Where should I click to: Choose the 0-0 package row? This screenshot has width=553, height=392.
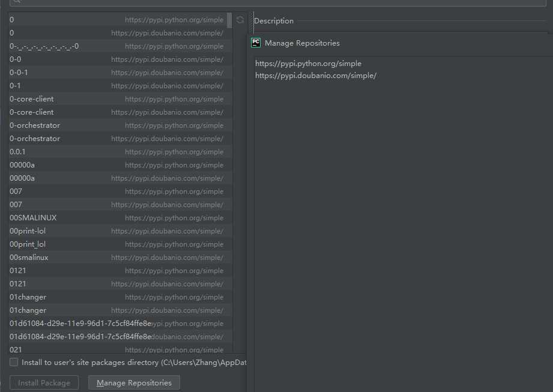click(120, 59)
